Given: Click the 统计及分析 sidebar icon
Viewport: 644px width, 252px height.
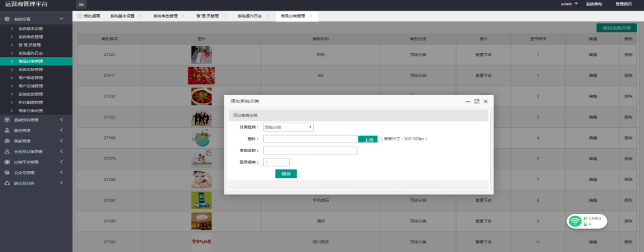Looking at the screenshot, I should [7, 183].
